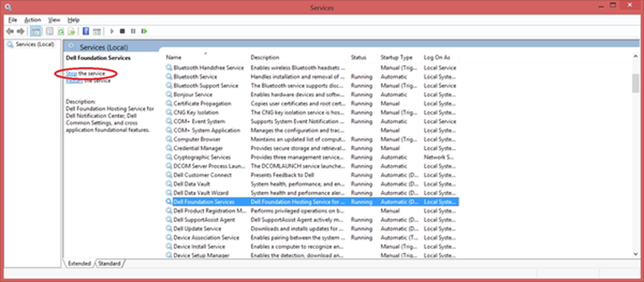Image resolution: width=644 pixels, height=282 pixels.
Task: Open the Properties toolbar icon
Action: (x=50, y=31)
